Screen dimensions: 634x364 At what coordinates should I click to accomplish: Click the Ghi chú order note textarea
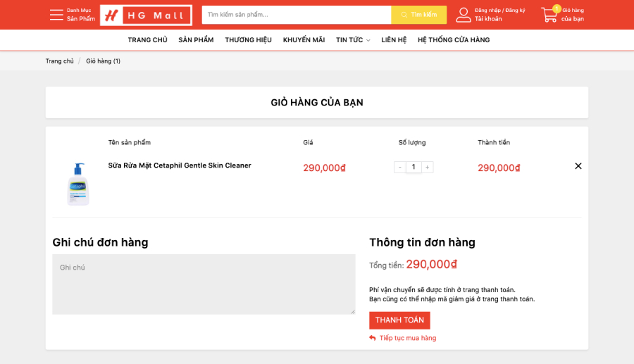[x=204, y=284]
